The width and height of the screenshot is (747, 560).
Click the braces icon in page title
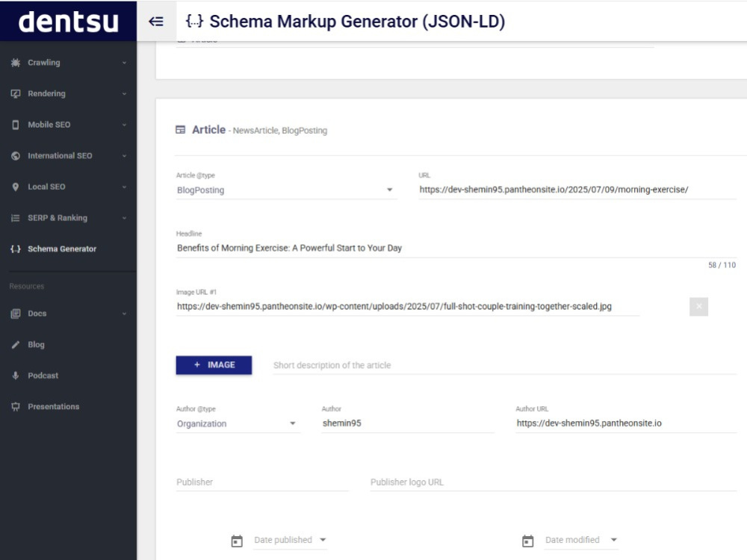[x=194, y=21]
